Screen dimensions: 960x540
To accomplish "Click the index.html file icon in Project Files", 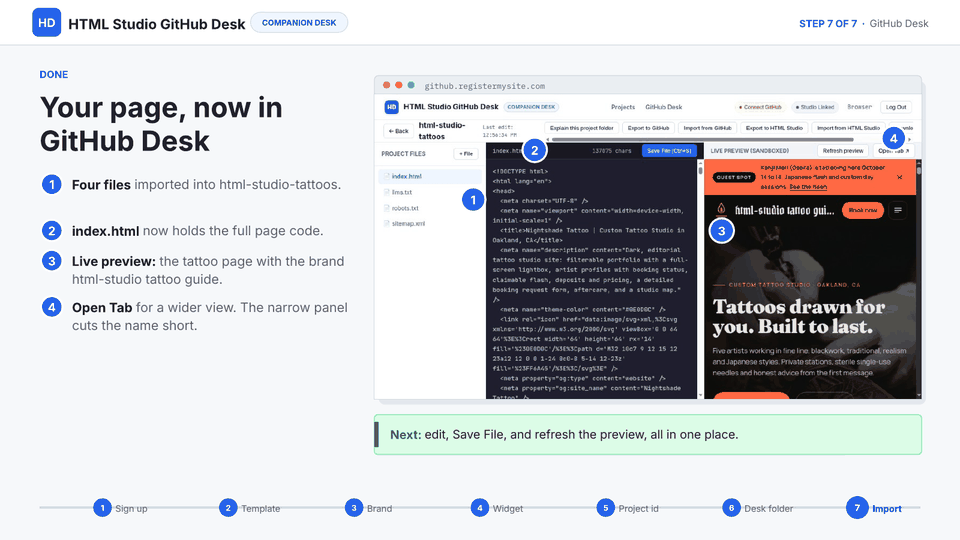I will (x=387, y=176).
